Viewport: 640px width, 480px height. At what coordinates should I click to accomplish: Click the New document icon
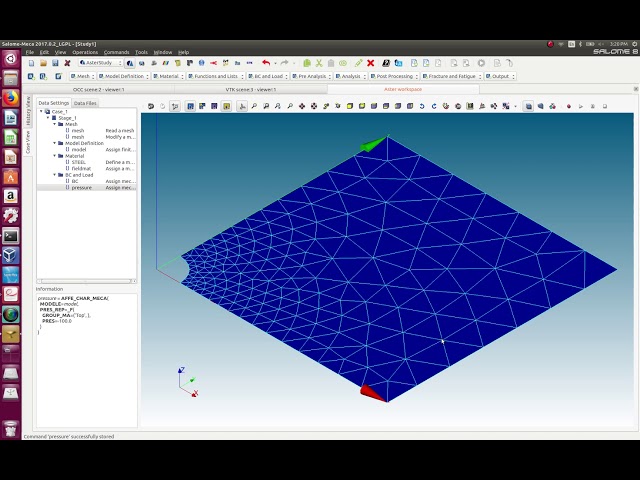(31, 63)
